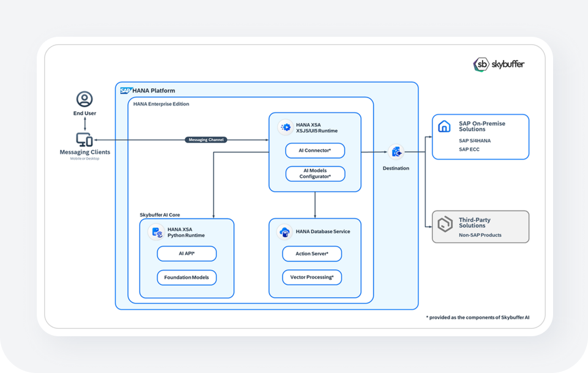
Task: Click the AI API component box
Action: [x=187, y=254]
